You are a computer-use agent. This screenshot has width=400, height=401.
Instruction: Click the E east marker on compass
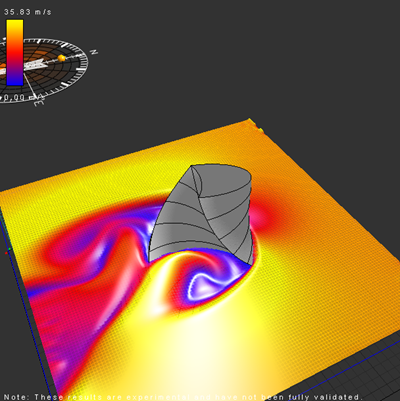39,101
